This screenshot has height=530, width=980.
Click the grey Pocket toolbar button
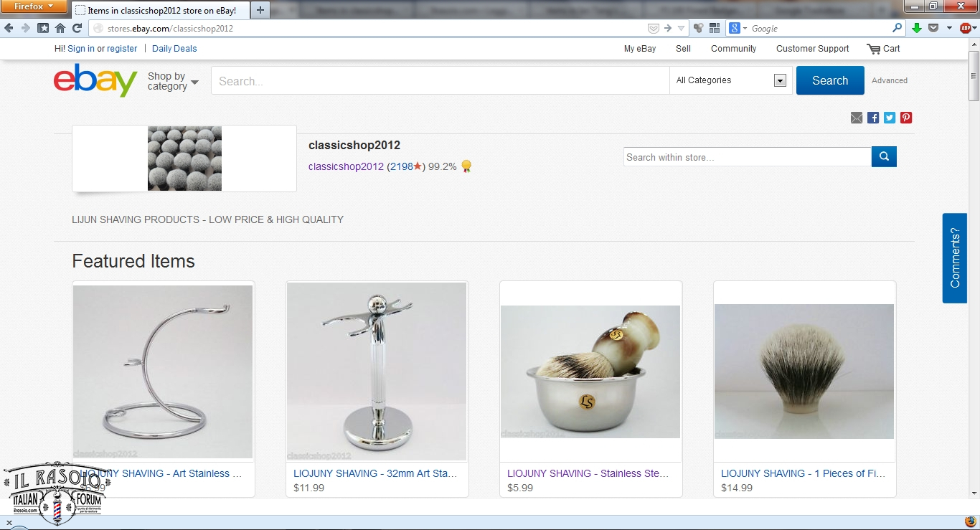[933, 28]
